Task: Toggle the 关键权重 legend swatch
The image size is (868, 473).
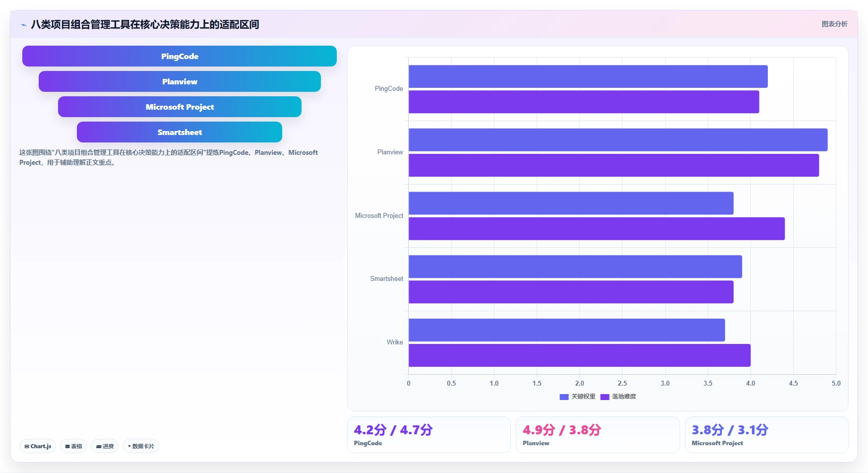Action: tap(564, 397)
